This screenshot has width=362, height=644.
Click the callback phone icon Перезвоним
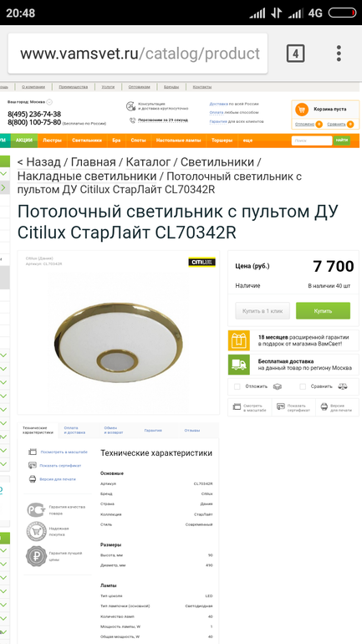133,120
